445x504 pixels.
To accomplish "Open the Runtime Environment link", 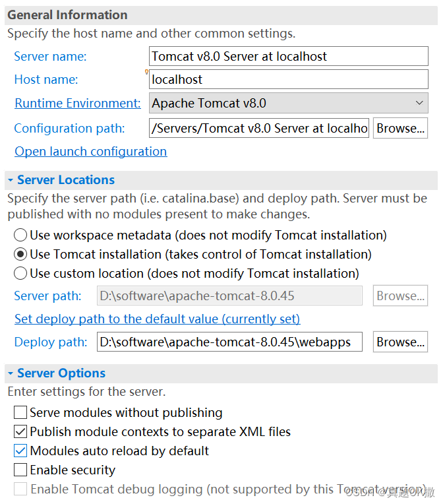I will click(78, 103).
